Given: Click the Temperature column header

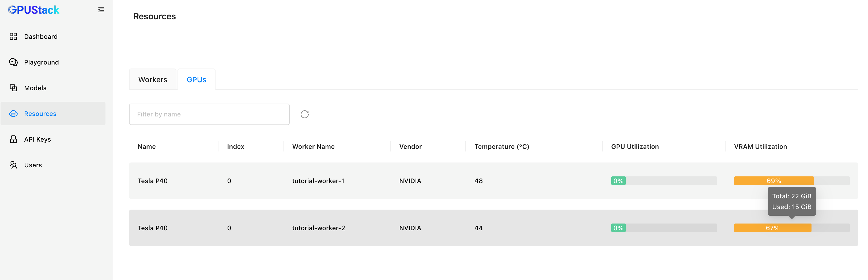Looking at the screenshot, I should [x=502, y=147].
